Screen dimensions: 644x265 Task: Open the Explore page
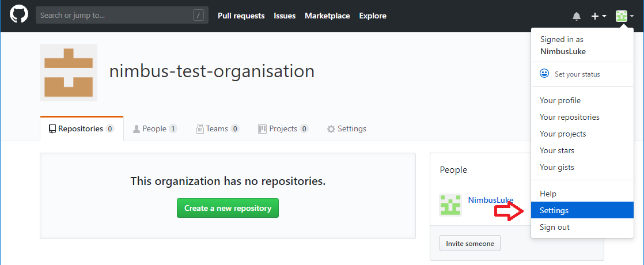click(x=373, y=16)
